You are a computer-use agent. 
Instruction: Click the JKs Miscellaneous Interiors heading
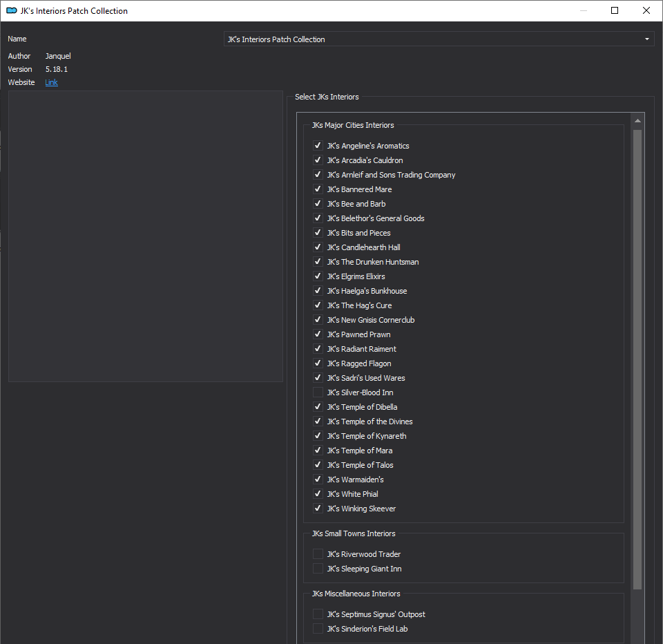point(356,594)
